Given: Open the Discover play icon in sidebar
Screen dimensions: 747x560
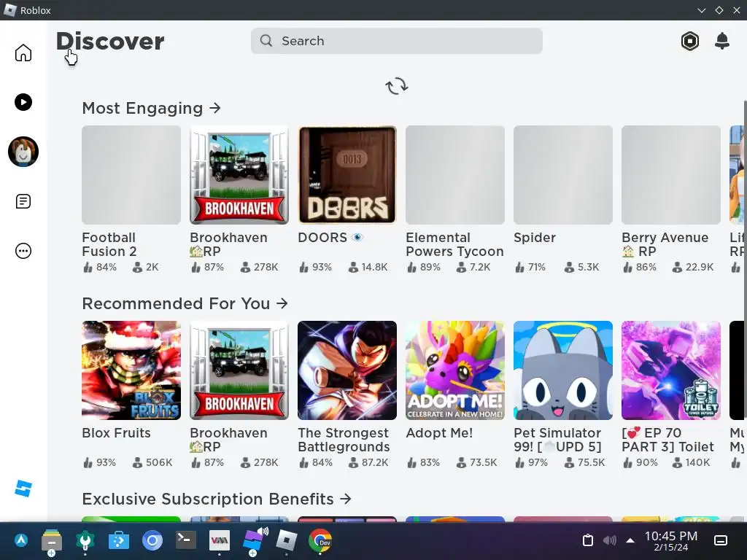Looking at the screenshot, I should click(x=23, y=102).
